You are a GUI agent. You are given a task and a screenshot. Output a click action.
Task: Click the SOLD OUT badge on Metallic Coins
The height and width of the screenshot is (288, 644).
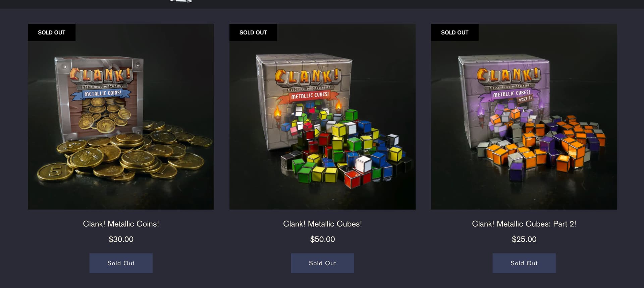tap(52, 32)
